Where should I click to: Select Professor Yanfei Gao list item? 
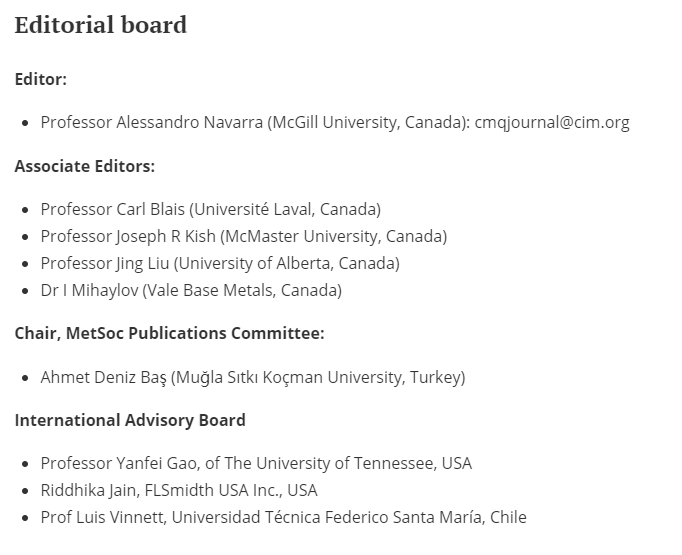[x=256, y=463]
